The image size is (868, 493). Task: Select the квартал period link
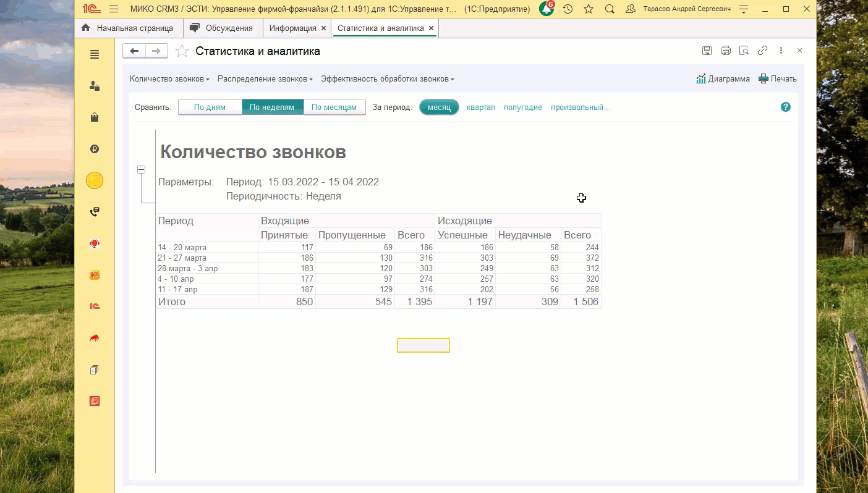[x=480, y=107]
